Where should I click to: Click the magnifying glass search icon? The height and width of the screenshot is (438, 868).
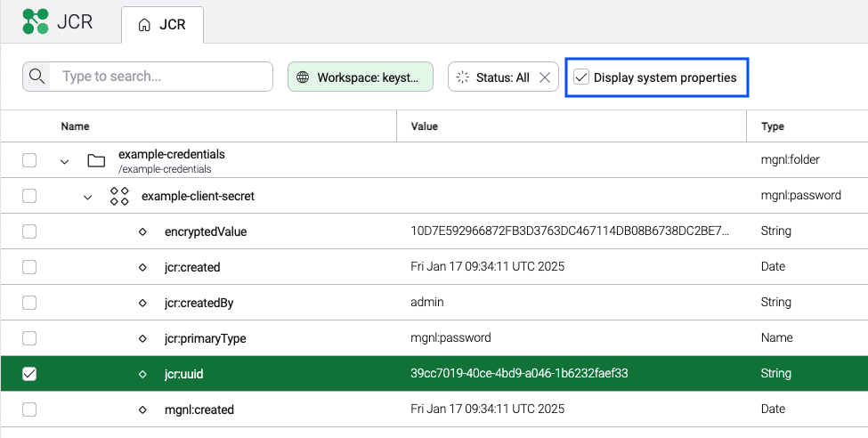37,77
